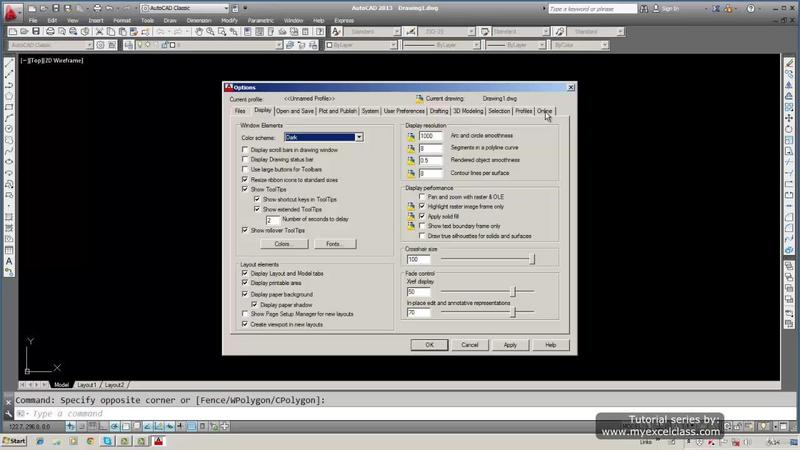800x450 pixels.
Task: Open the Fonts... button
Action: tap(334, 244)
